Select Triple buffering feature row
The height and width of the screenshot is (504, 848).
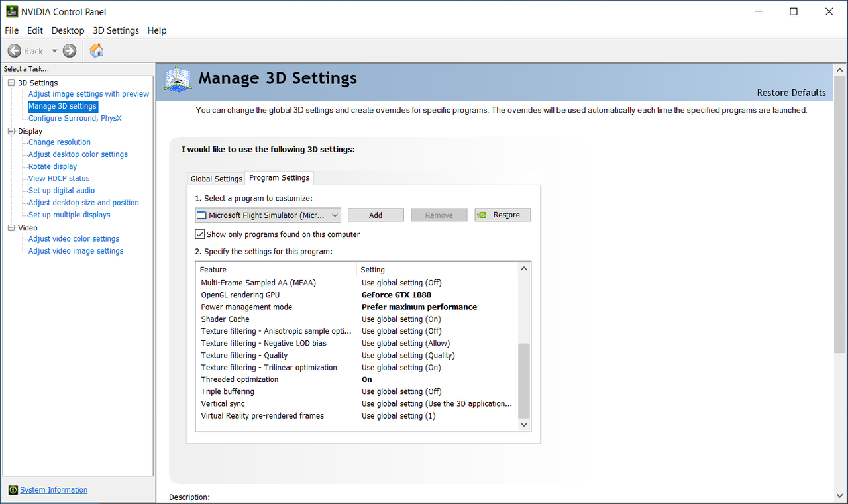[356, 391]
